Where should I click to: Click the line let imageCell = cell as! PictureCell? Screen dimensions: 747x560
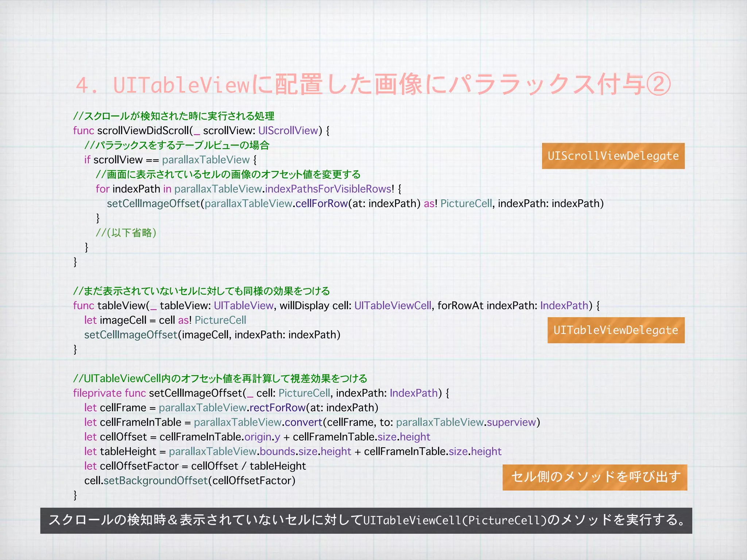[x=165, y=320]
